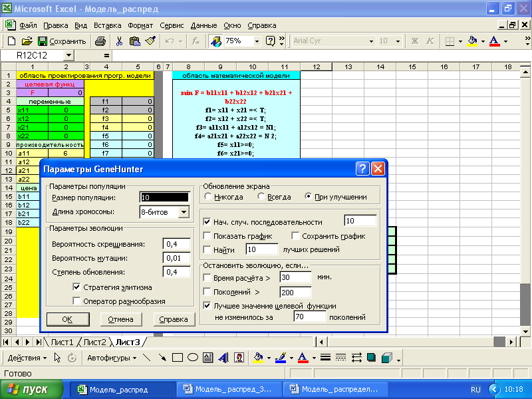
Task: Click the Fill color bucket icon in top toolbar
Action: [x=472, y=41]
